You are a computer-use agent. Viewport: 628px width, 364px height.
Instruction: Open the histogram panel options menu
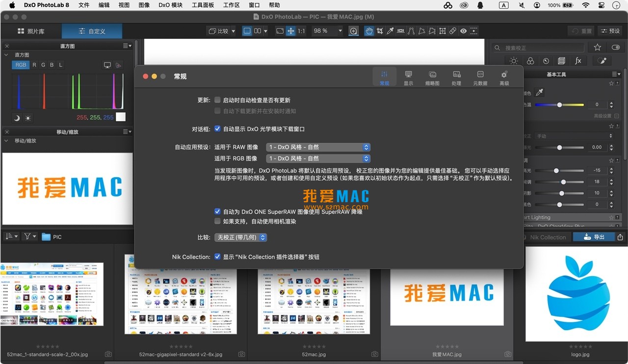click(x=127, y=46)
